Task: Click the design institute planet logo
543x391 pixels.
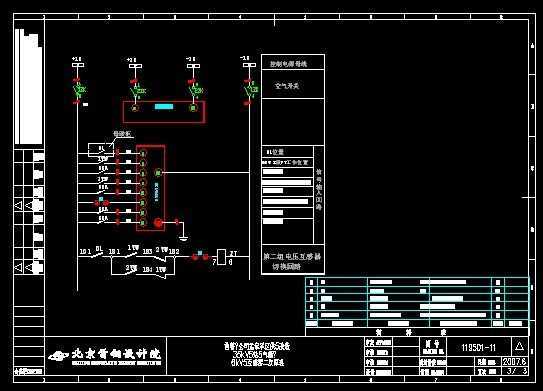Action: click(59, 356)
